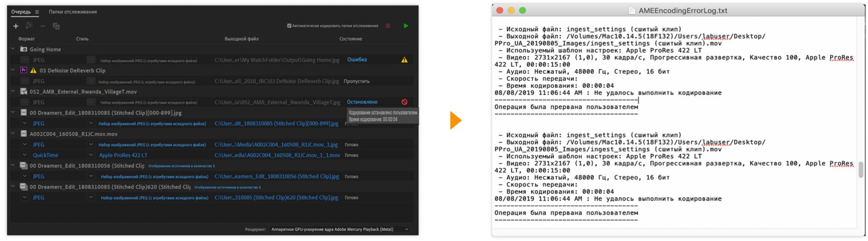Open the Рендеринг renderer dropdown
The image size is (868, 241).
coord(340,229)
